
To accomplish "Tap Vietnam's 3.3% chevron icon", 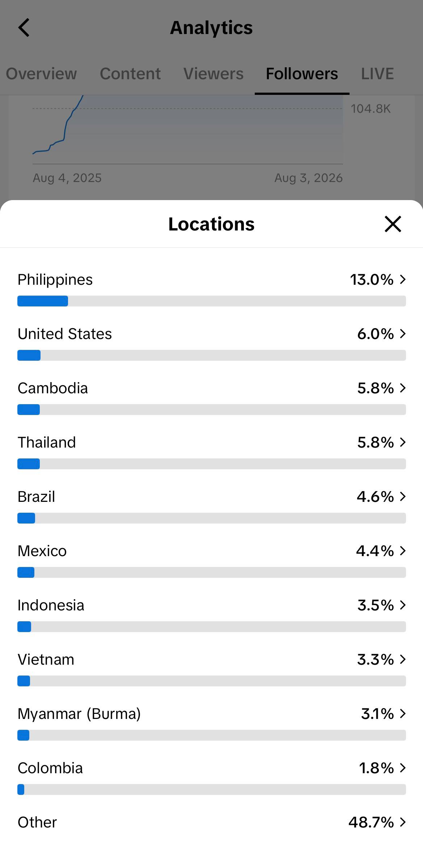I will [x=403, y=659].
